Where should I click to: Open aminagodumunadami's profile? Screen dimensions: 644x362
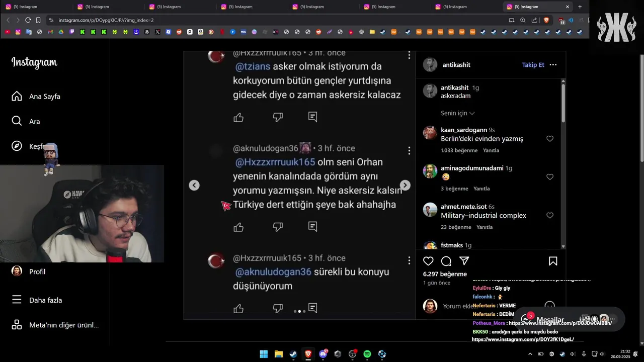point(472,168)
